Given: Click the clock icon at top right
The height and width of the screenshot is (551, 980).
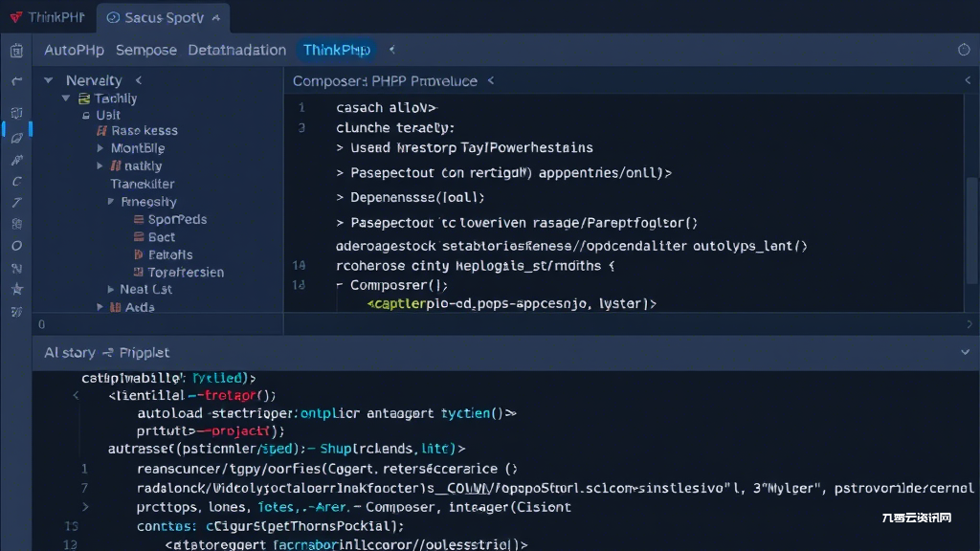Looking at the screenshot, I should click(964, 50).
